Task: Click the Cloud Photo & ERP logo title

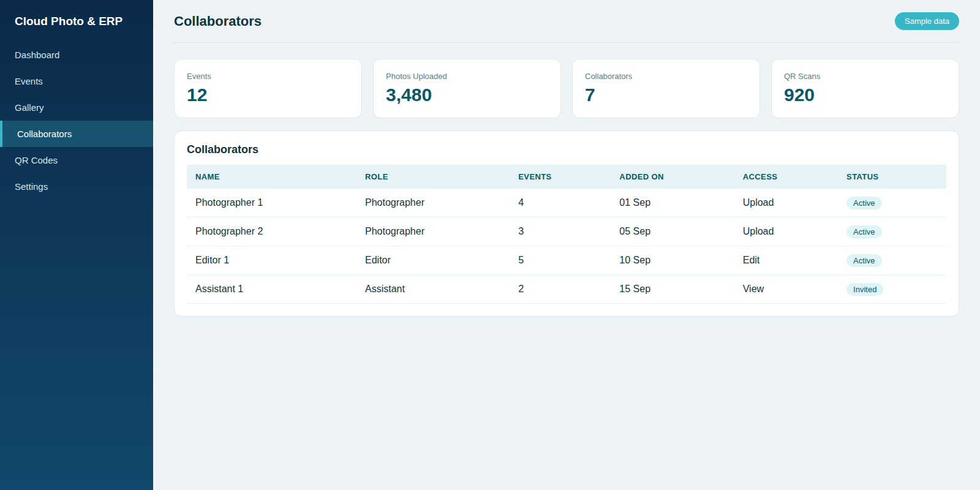Action: tap(69, 21)
